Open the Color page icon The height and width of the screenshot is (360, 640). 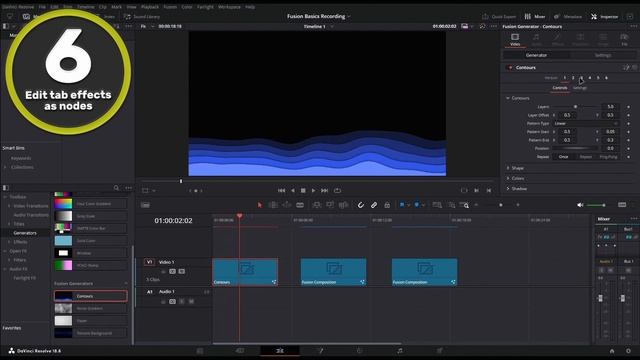[360, 351]
